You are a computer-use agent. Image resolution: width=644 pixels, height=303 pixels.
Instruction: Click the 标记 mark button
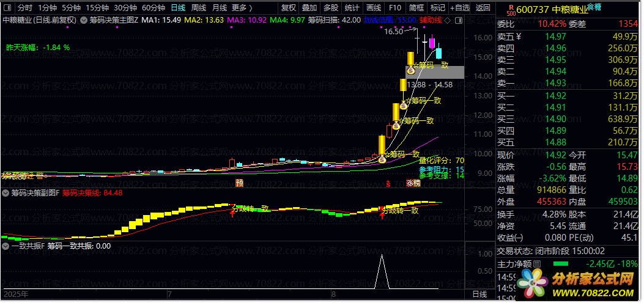tap(437, 7)
